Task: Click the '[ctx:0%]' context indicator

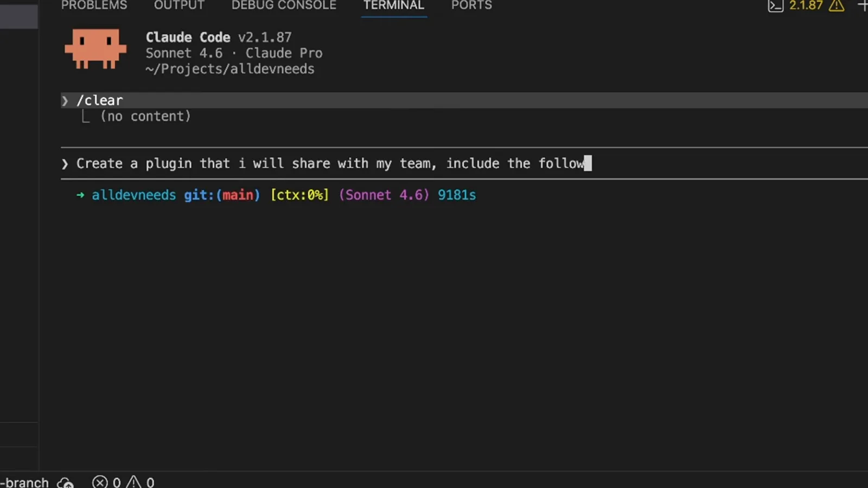Action: pos(299,195)
